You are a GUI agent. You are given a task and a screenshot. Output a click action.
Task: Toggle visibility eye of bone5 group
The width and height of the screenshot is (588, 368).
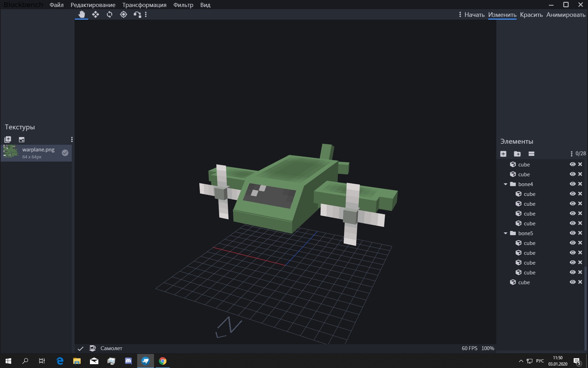[573, 233]
